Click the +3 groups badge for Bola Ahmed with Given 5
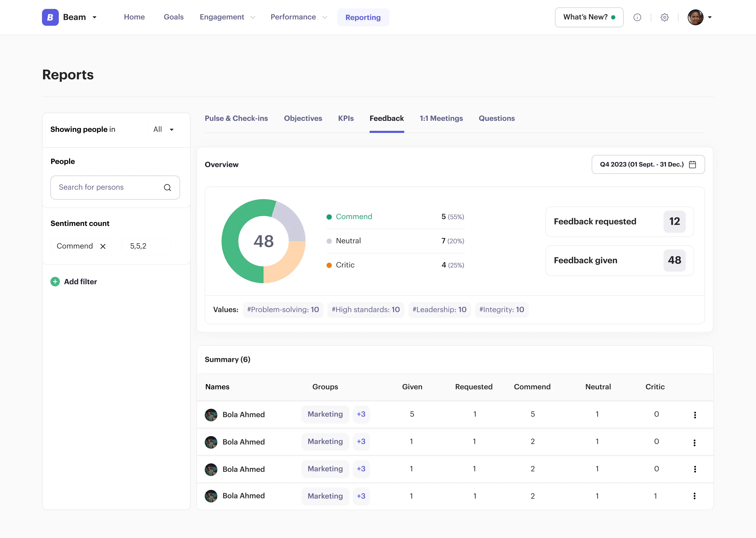The width and height of the screenshot is (756, 538). [x=361, y=414]
